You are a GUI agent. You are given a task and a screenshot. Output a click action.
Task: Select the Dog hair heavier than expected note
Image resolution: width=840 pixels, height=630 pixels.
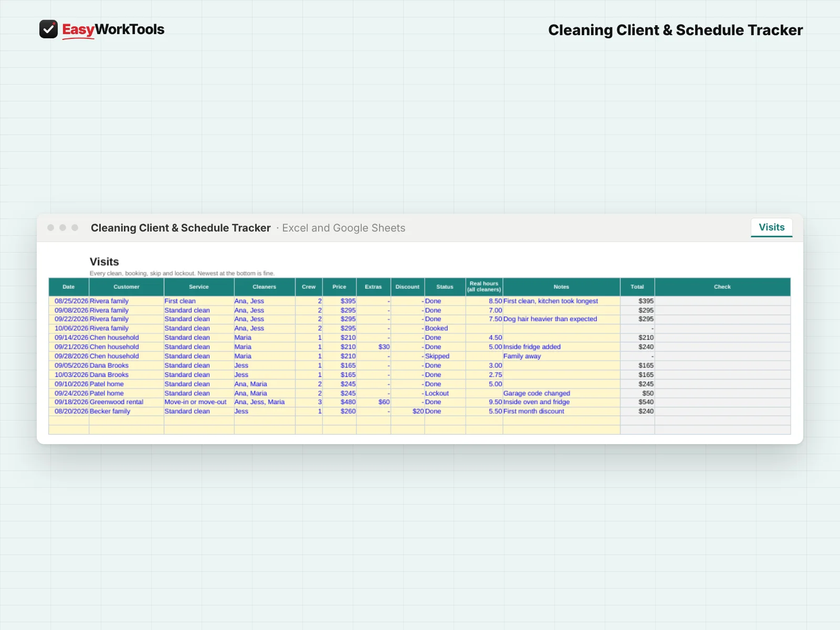(x=561, y=319)
